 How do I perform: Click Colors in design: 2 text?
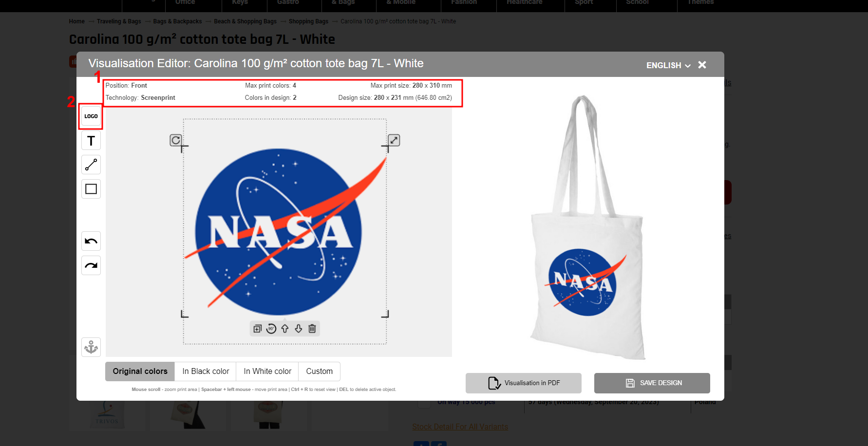(x=270, y=98)
